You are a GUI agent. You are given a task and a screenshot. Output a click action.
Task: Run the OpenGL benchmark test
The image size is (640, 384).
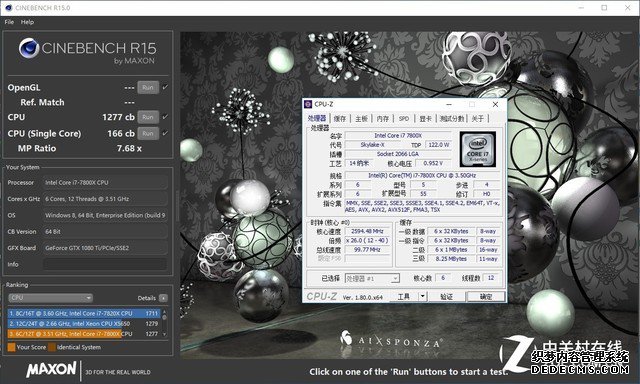[x=148, y=87]
